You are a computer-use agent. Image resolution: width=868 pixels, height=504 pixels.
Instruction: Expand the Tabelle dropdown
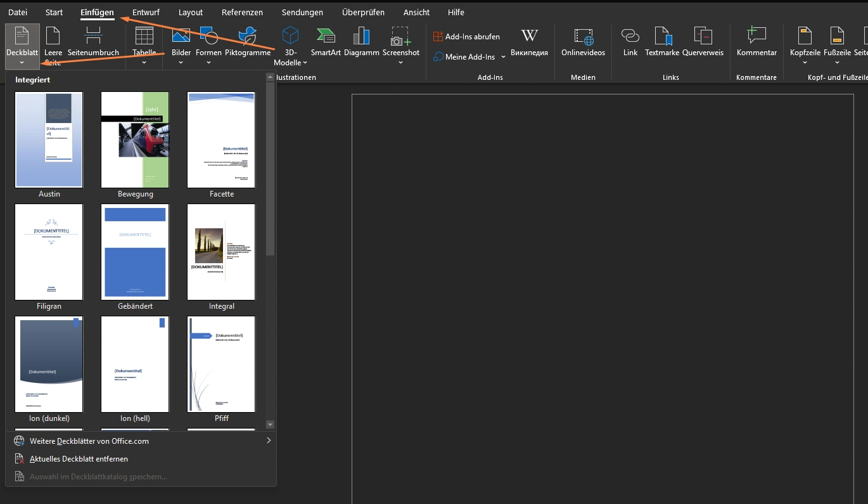click(x=144, y=62)
